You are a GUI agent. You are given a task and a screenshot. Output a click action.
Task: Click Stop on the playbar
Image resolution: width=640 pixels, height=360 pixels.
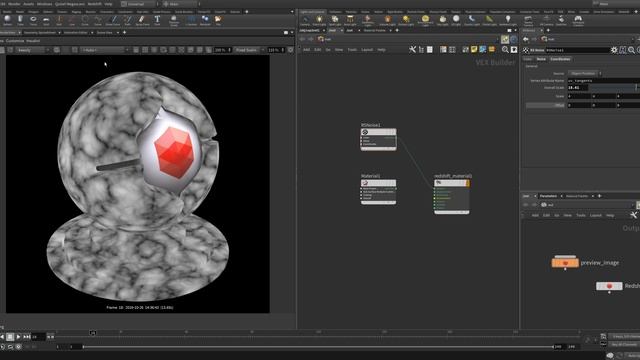click(10, 337)
